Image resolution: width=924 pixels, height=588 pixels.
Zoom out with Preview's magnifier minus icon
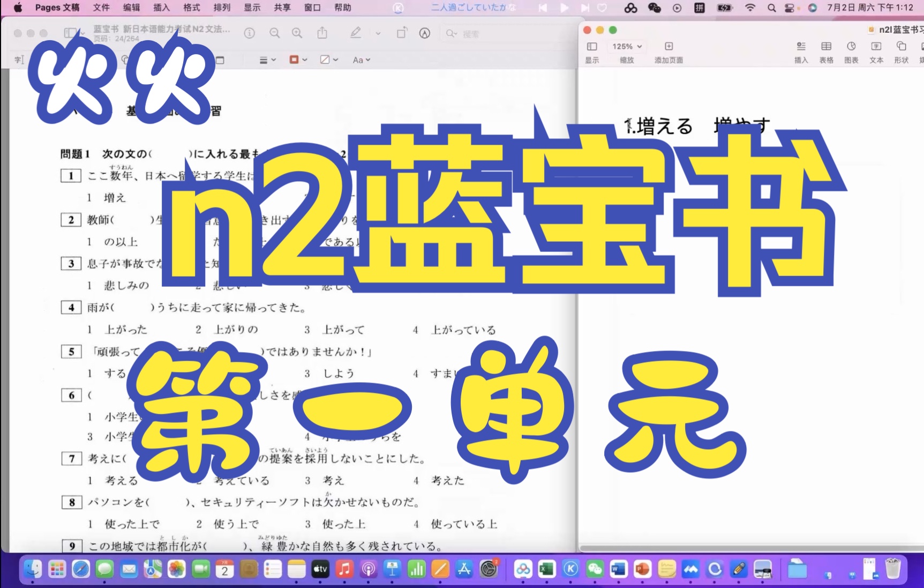tap(275, 33)
